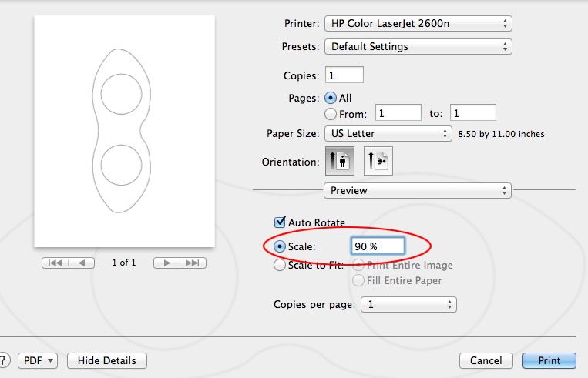
Task: Open the Paper Size dropdown
Action: [388, 134]
